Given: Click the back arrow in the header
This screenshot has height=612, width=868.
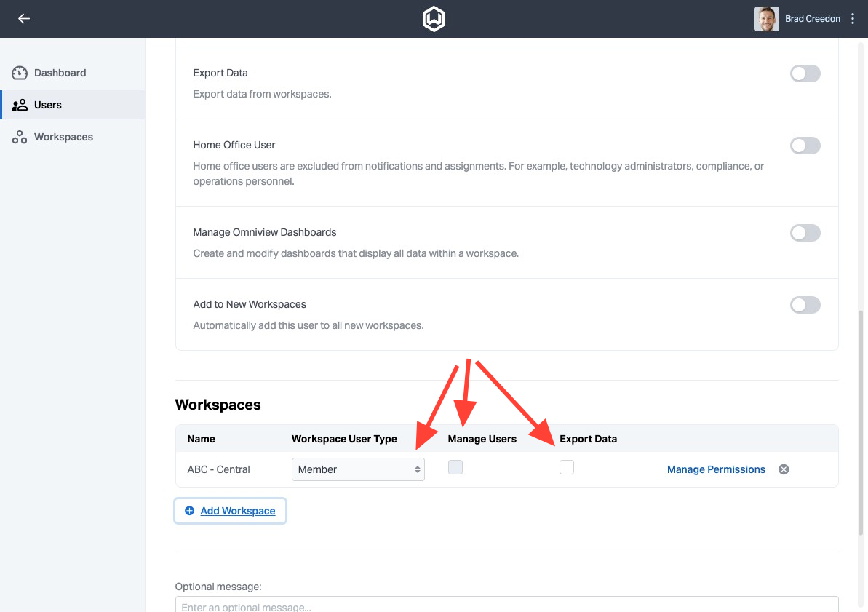Looking at the screenshot, I should (x=23, y=18).
